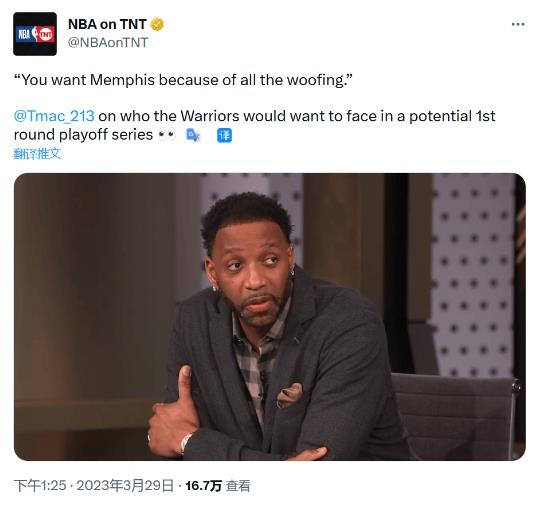The height and width of the screenshot is (506, 542).
Task: Open the tweet's media image
Action: pos(270,317)
